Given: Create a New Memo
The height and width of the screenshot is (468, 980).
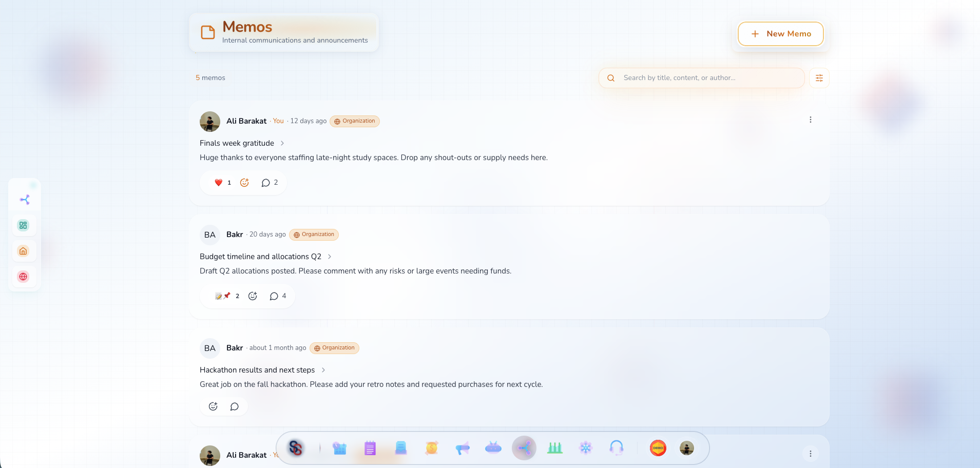Looking at the screenshot, I should tap(780, 34).
